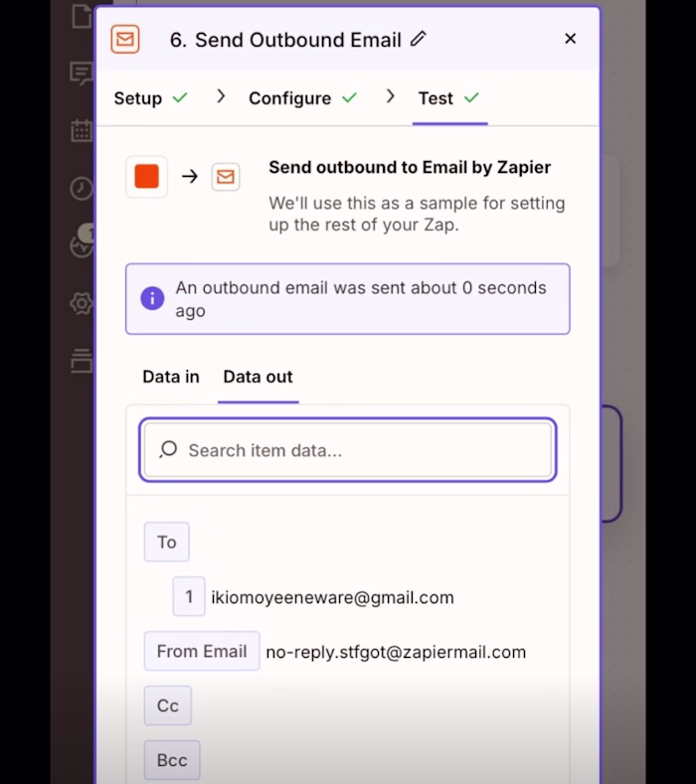Click the To field label

coord(167,542)
